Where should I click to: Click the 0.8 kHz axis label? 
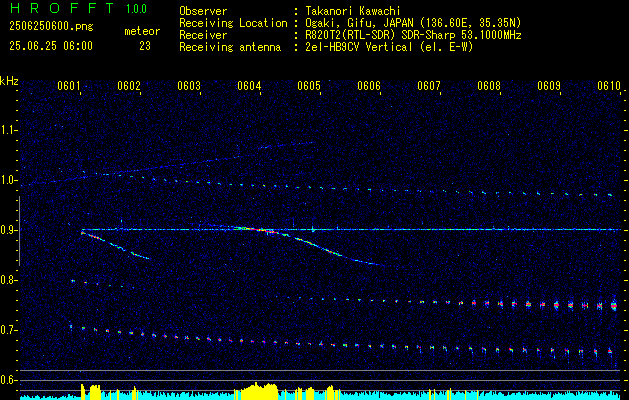(x=8, y=280)
